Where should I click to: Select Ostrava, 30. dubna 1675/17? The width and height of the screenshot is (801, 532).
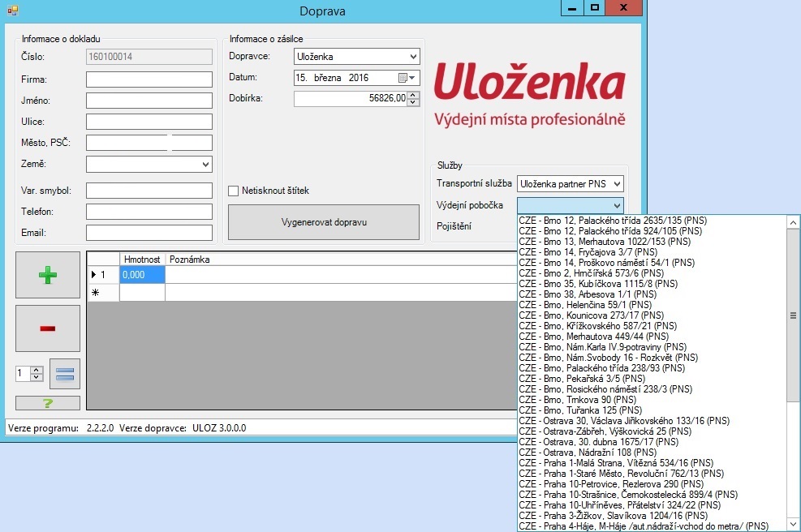(x=652, y=442)
